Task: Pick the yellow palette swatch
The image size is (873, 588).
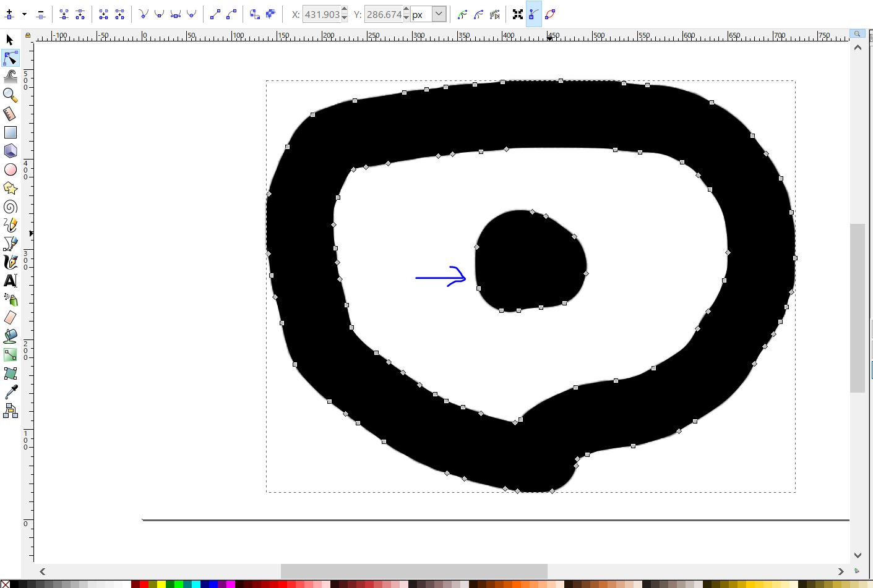Action: pos(161,584)
